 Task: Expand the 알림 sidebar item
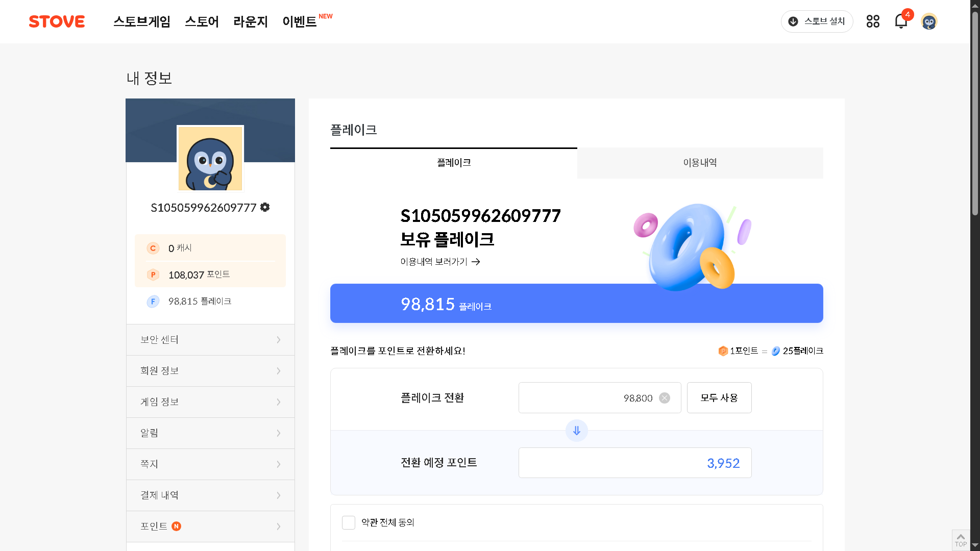coord(210,433)
